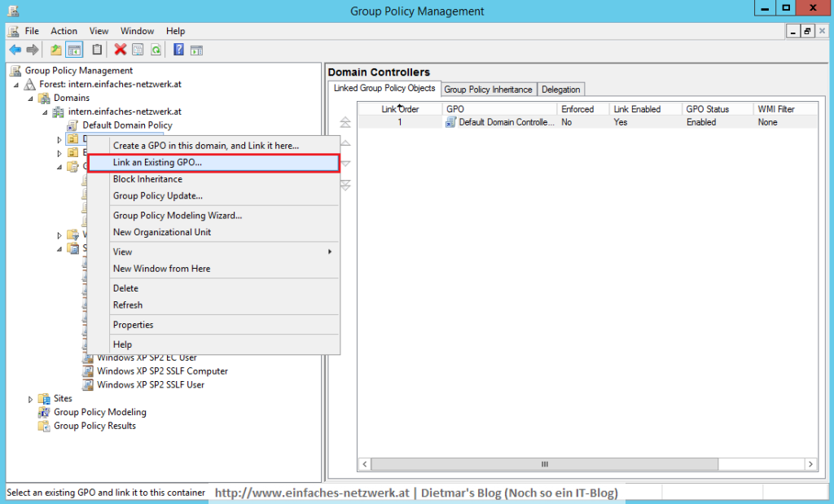Click the red X Delete toolbar icon
This screenshot has height=504, width=834.
[x=121, y=50]
